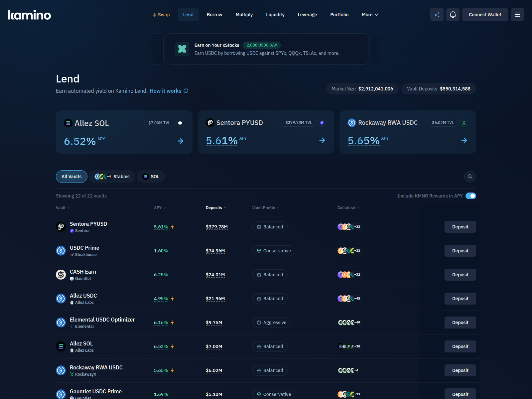The height and width of the screenshot is (399, 532).
Task: Deposit into the Sentora PYUSD vault
Action: (460, 227)
